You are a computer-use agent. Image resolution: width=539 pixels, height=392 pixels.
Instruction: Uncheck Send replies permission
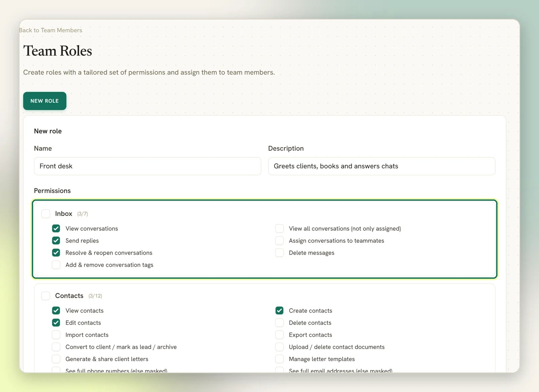[56, 241]
